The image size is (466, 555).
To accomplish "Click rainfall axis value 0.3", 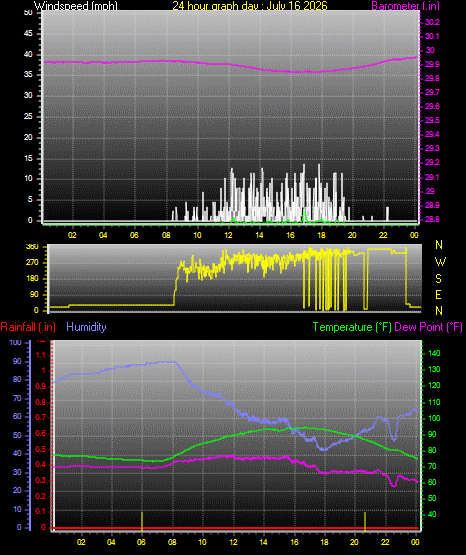I will point(41,481).
